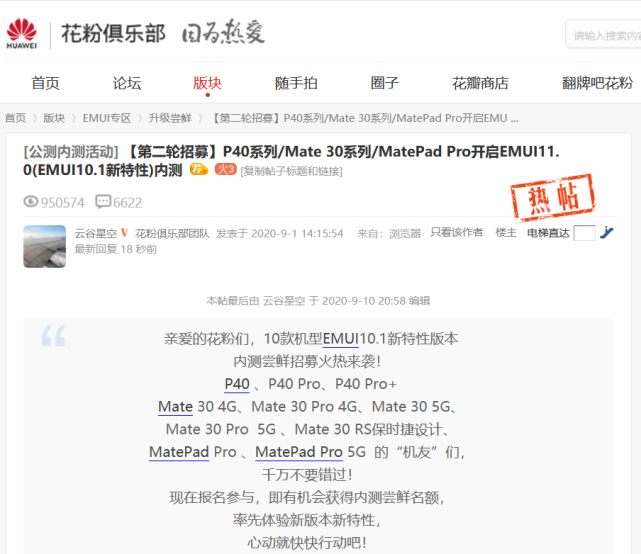This screenshot has width=641, height=554.
Task: Click 只看该作者 filter link
Action: click(x=457, y=233)
